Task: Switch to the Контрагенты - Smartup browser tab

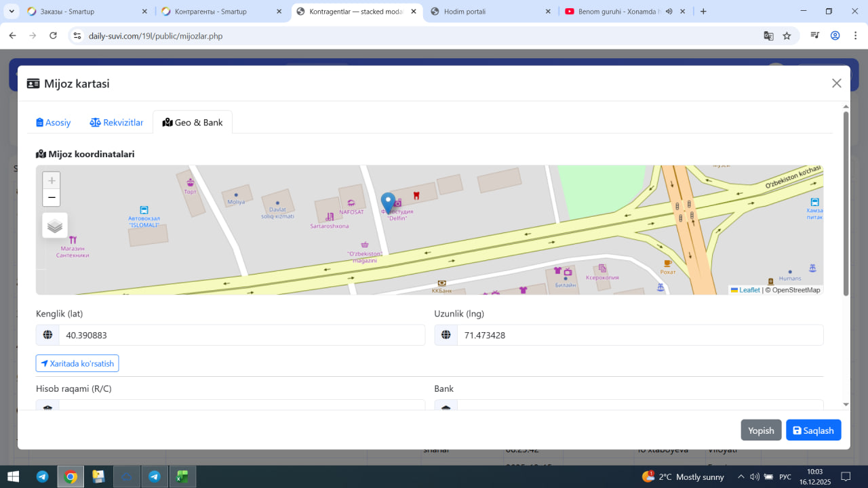Action: click(x=222, y=12)
